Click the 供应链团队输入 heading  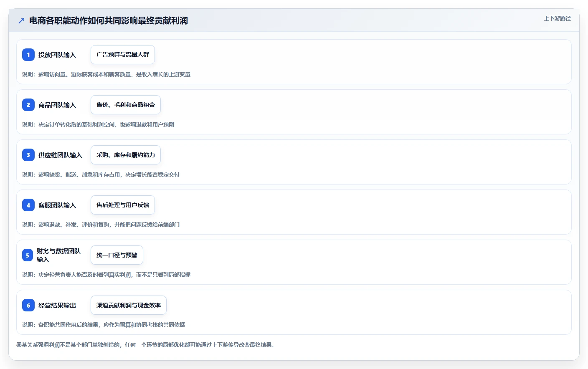tap(60, 155)
